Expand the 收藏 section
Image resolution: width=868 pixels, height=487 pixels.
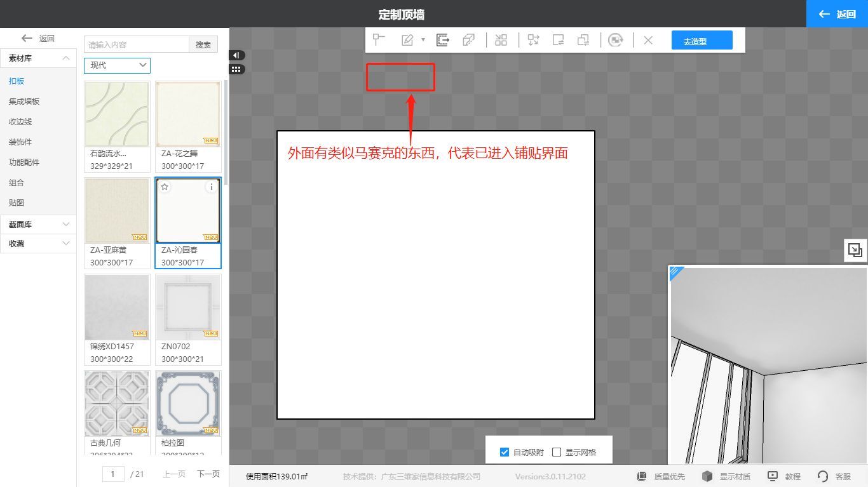tap(38, 243)
